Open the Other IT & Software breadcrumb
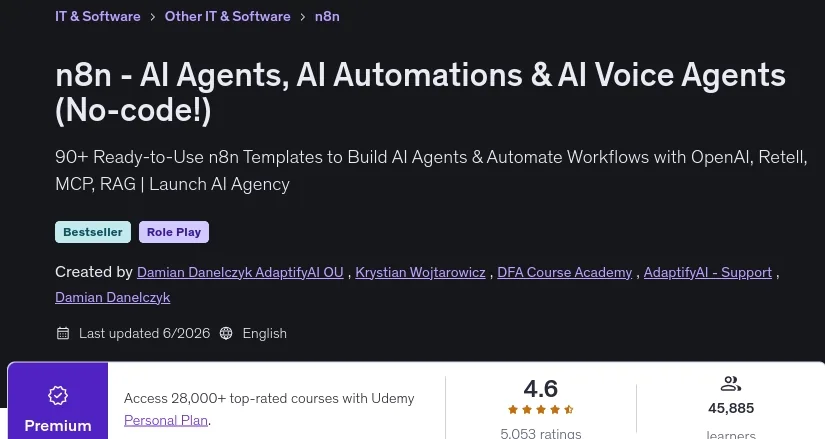Viewport: 825px width, 439px height. 227,16
